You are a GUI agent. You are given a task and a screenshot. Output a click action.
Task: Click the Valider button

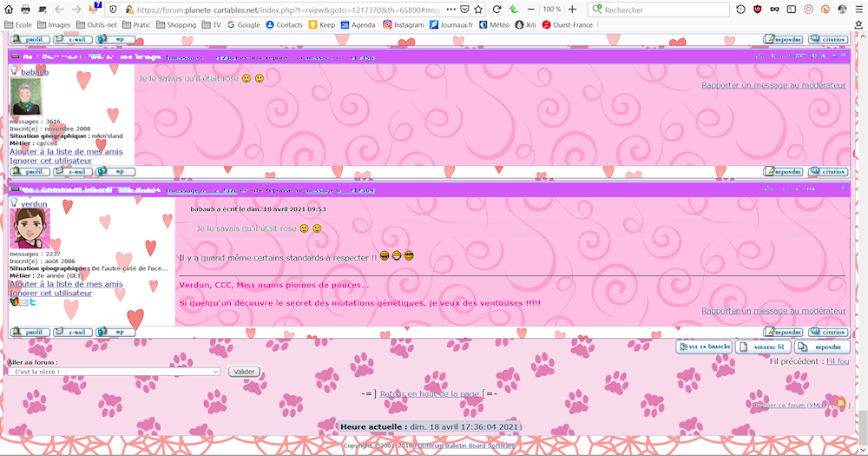244,372
